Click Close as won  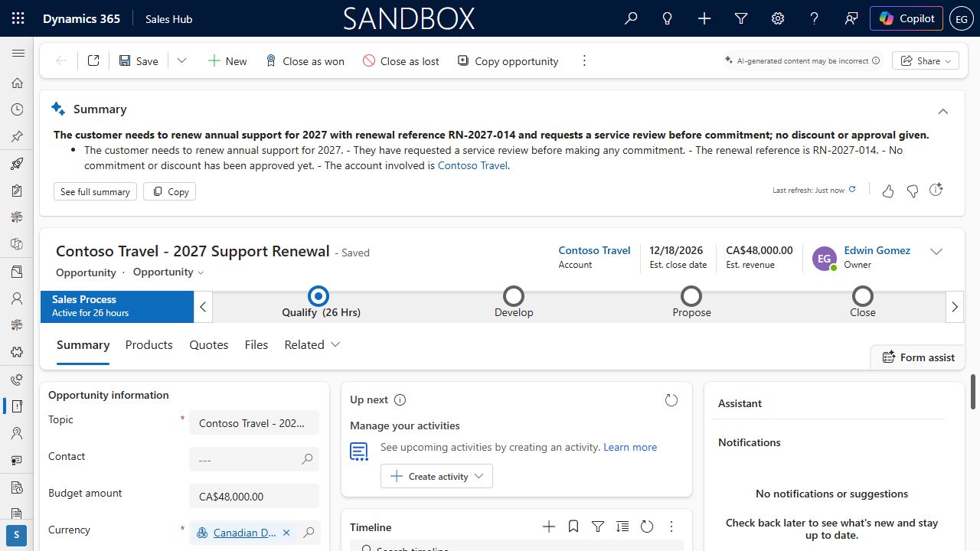[x=305, y=60]
